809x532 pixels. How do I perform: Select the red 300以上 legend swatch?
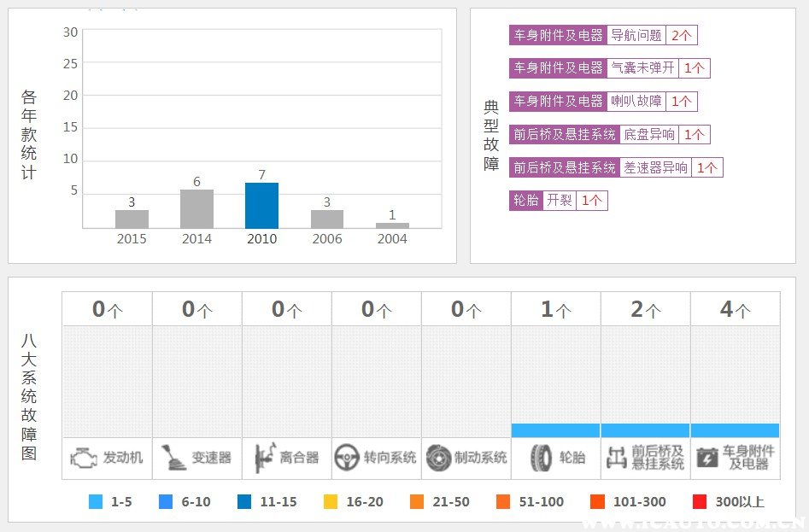click(700, 502)
